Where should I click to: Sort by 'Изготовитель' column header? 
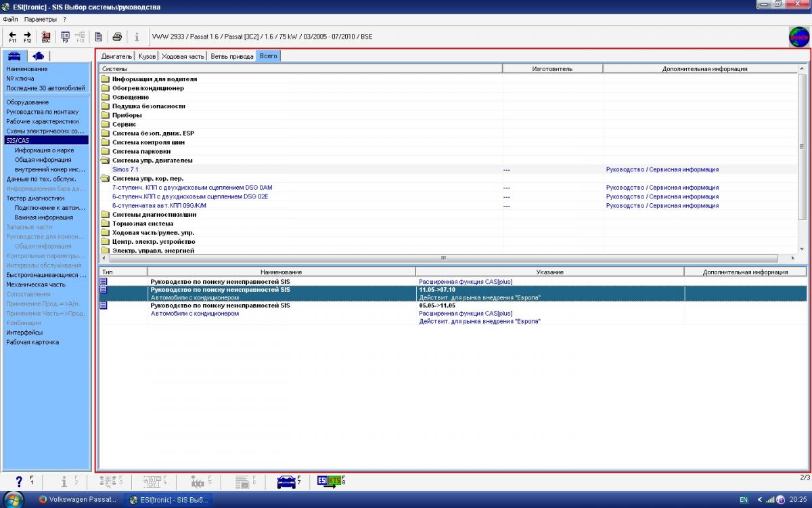click(x=552, y=68)
